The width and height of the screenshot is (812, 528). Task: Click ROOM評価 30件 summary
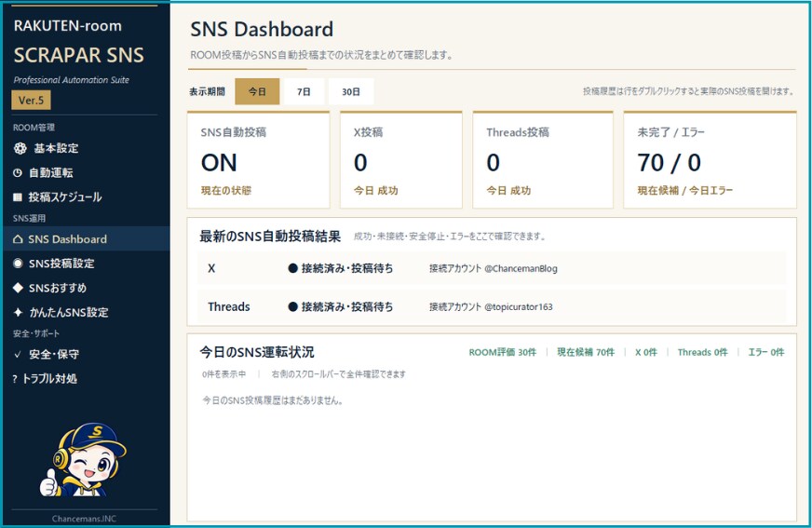coord(502,353)
